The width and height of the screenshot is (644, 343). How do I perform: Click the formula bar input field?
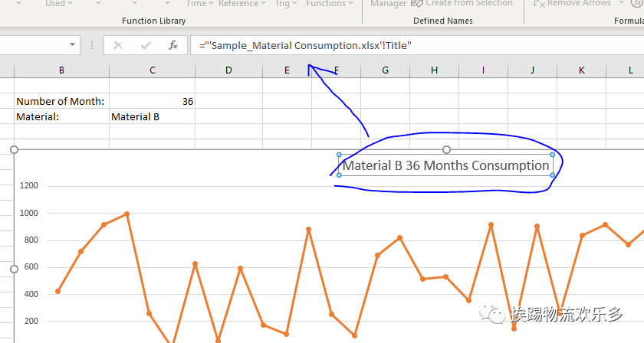click(x=417, y=45)
